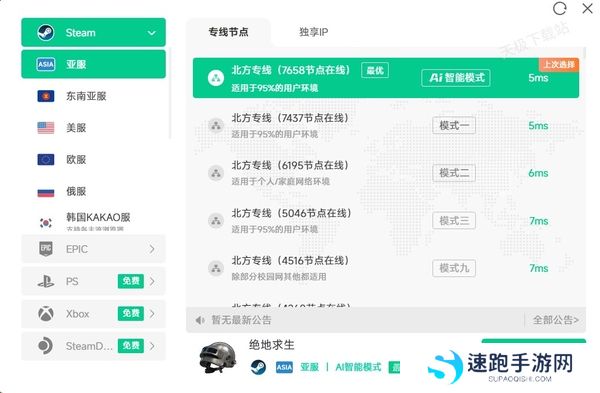Click the PlayStation logo icon
Viewport: 600px width, 393px height.
pos(46,282)
